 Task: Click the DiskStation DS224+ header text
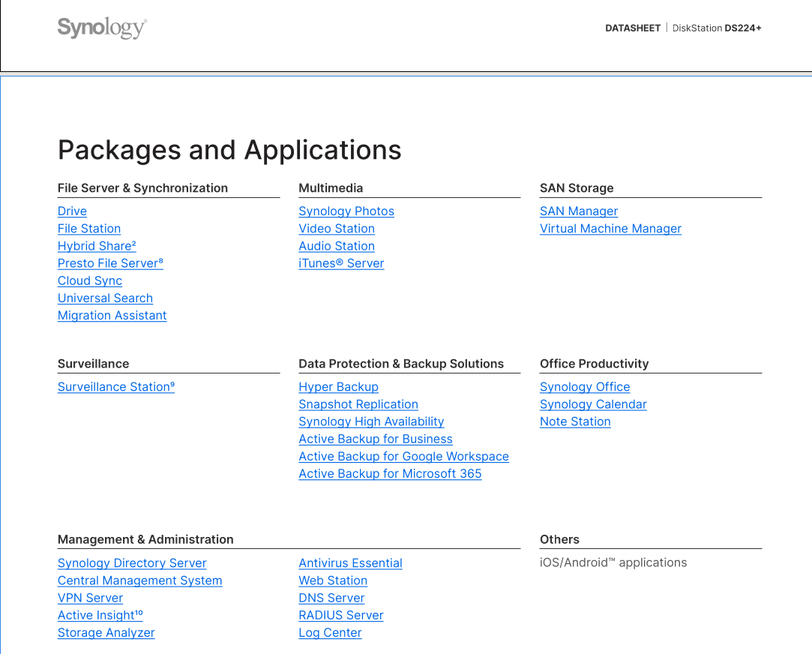click(x=717, y=28)
